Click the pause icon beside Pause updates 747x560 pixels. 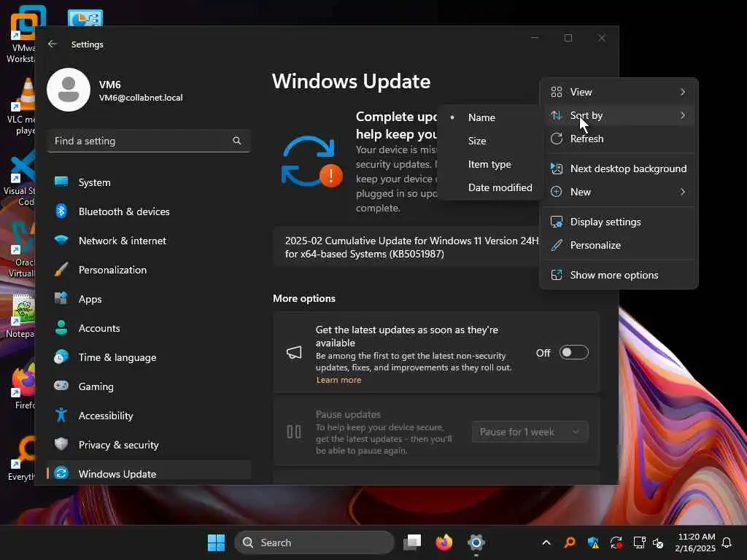(294, 432)
